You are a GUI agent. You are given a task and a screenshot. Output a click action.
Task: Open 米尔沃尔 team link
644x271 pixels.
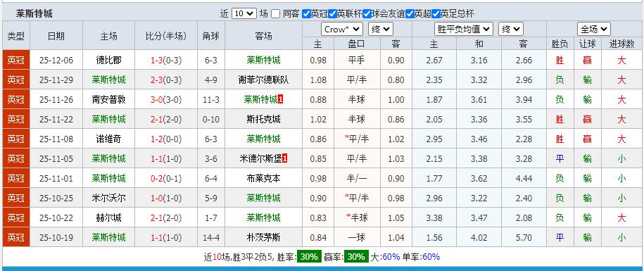coord(108,198)
